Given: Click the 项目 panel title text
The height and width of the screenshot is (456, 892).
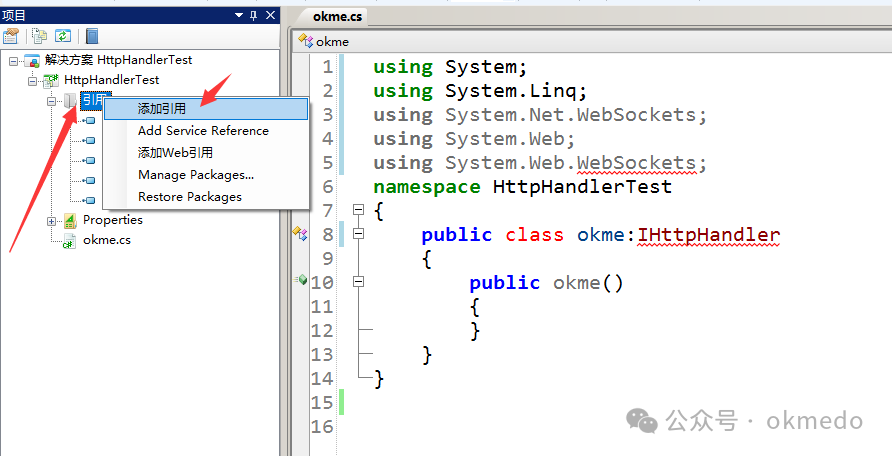Looking at the screenshot, I should coord(14,15).
